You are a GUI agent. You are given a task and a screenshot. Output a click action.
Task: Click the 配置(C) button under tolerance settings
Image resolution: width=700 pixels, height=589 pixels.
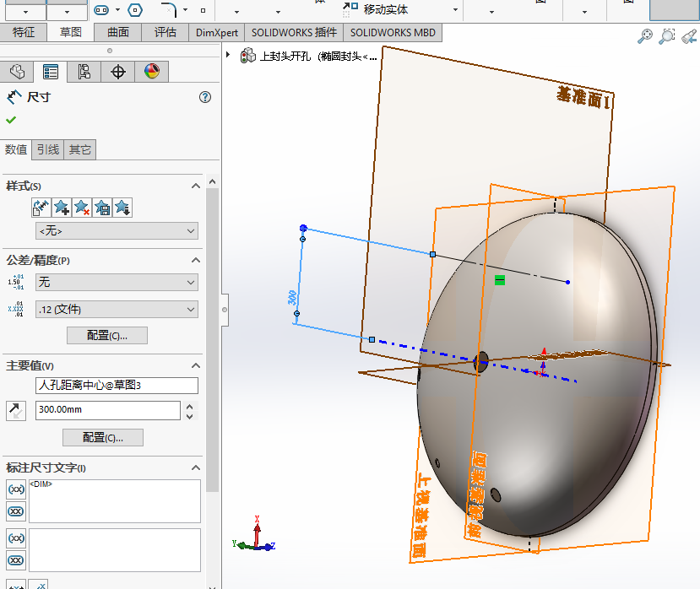coord(106,335)
